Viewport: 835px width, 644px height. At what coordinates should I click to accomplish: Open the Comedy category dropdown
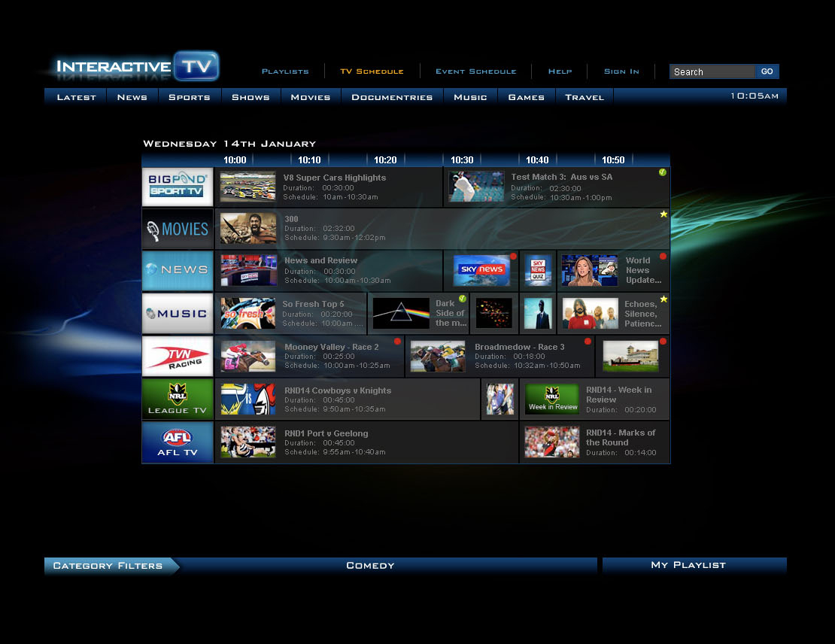pyautogui.click(x=369, y=565)
